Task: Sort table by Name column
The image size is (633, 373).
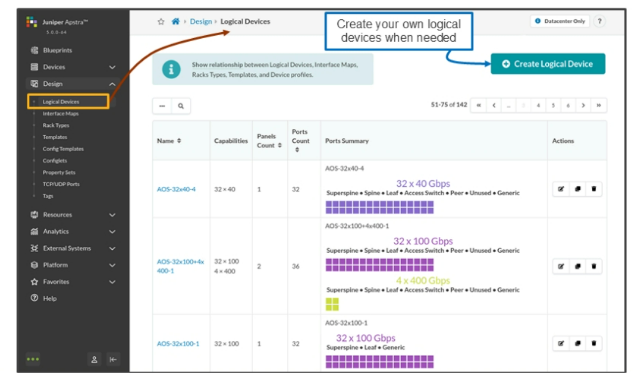Action: click(x=179, y=141)
